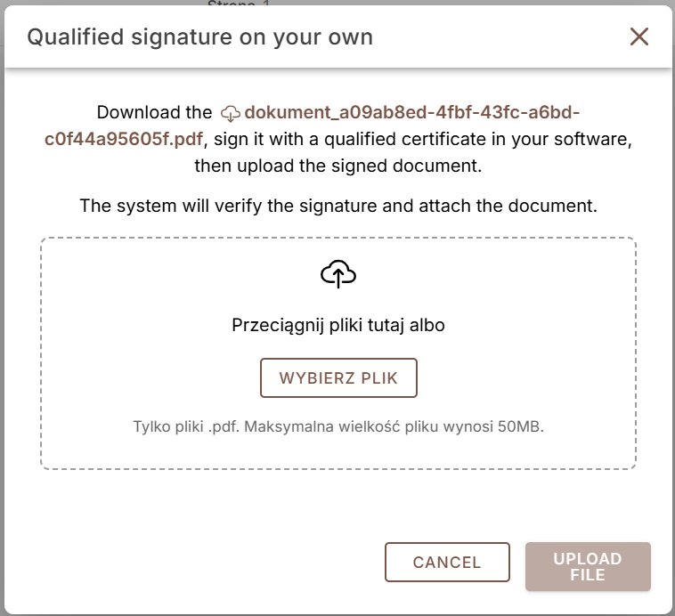
Task: Cancel the signature upload dialog
Action: point(447,562)
